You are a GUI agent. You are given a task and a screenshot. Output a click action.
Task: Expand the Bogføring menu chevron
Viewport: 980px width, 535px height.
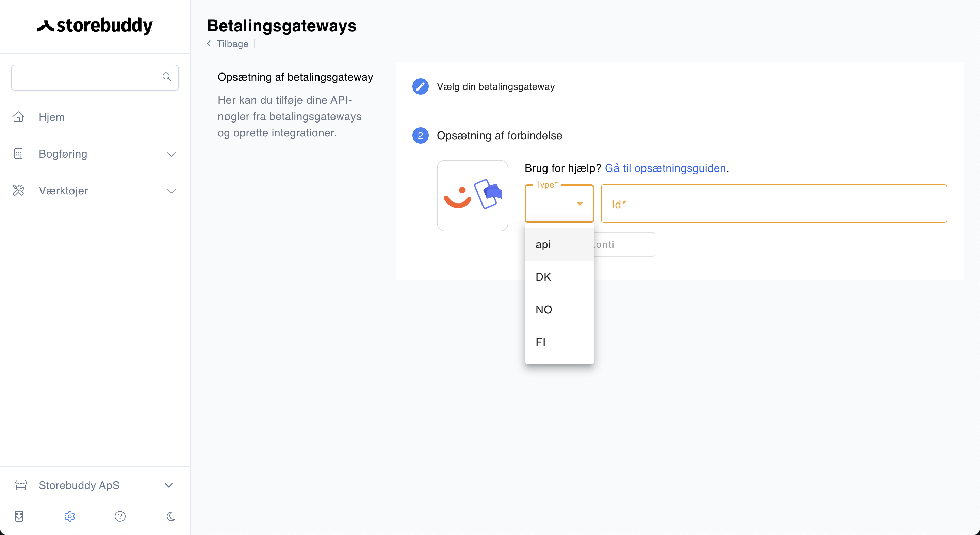(x=171, y=154)
